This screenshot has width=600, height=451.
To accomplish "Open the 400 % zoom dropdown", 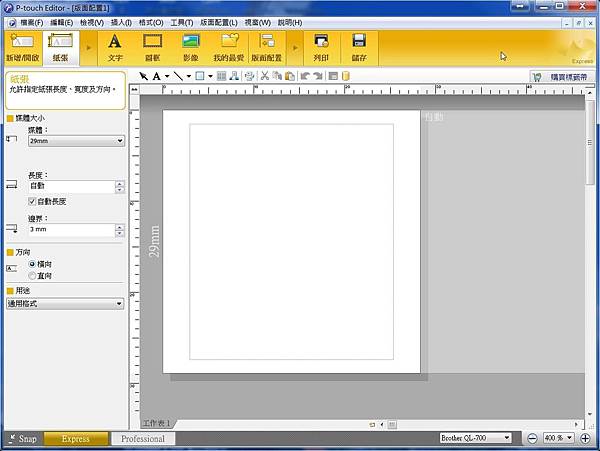I will click(558, 438).
